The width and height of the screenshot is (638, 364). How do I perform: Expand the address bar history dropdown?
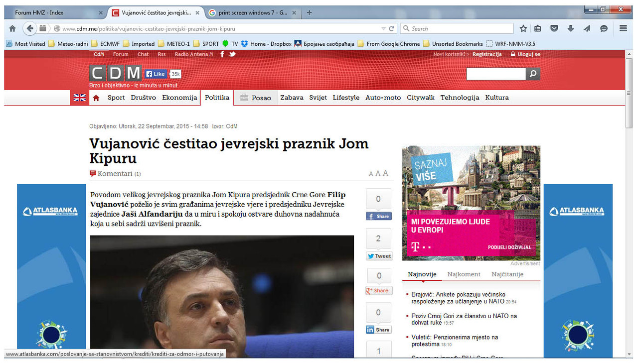click(x=383, y=28)
